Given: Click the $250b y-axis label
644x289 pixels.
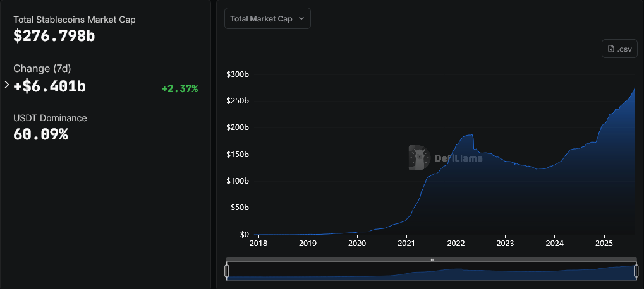Looking at the screenshot, I should [x=238, y=101].
